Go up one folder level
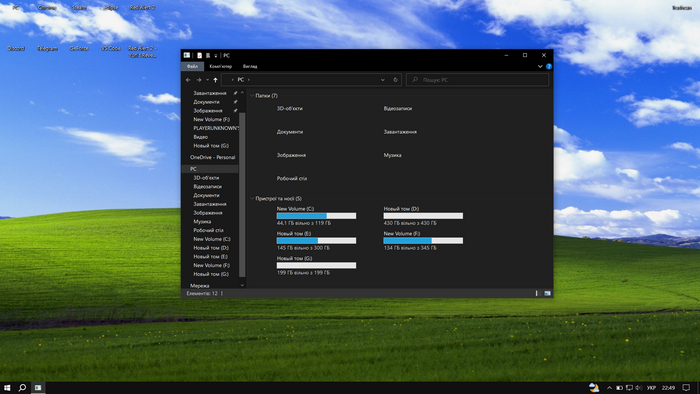The height and width of the screenshot is (394, 700). [x=216, y=80]
